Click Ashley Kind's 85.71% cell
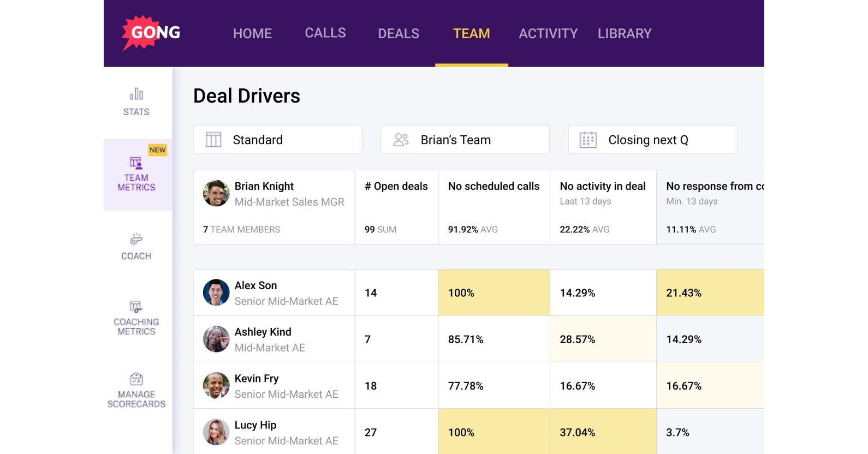 pos(494,339)
